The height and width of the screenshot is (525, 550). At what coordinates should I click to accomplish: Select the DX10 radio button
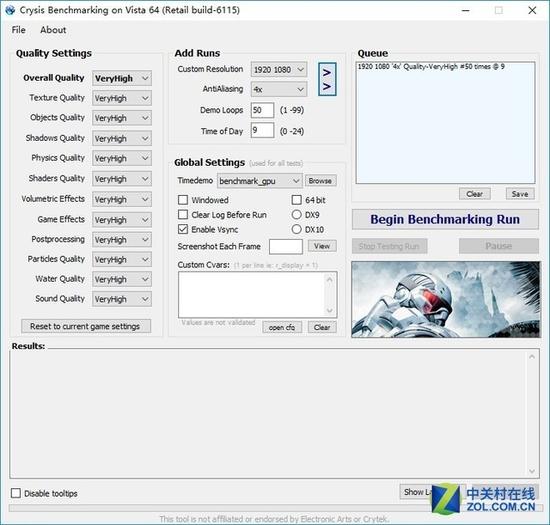tap(296, 229)
